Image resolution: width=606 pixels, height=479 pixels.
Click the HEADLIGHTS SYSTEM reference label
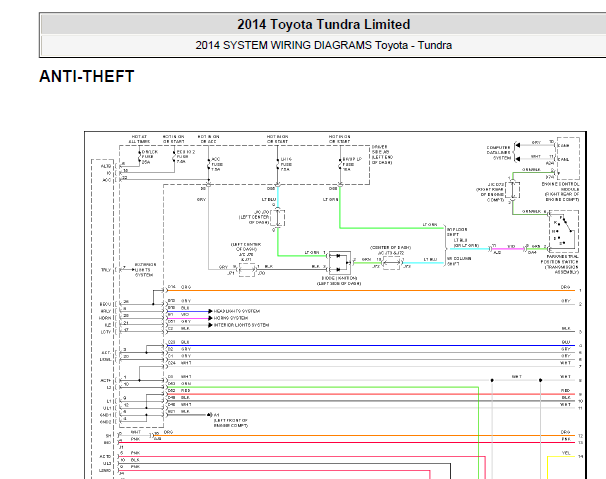(237, 311)
